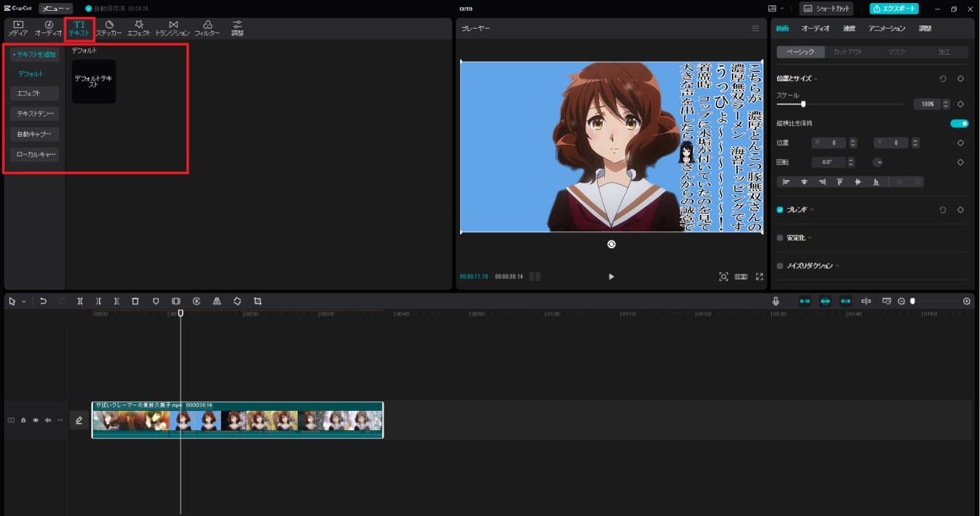The image size is (980, 516).
Task: Expand the 安定化 section arrow
Action: pyautogui.click(x=809, y=237)
